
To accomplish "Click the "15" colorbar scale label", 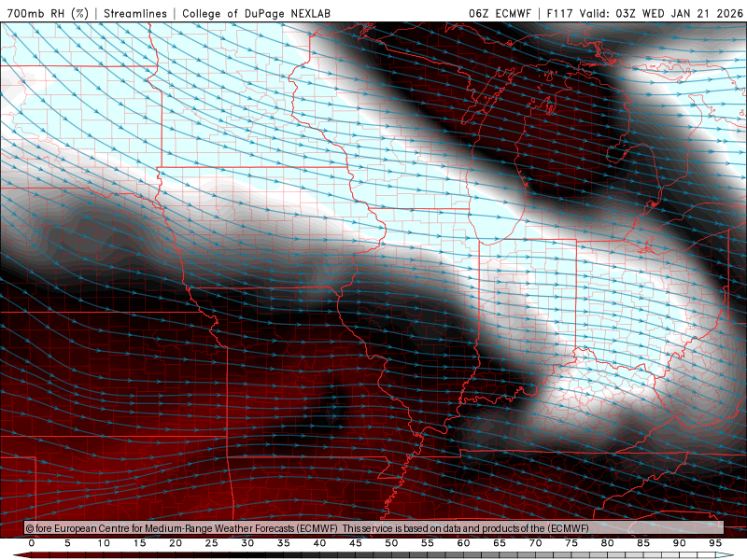I will [x=139, y=543].
